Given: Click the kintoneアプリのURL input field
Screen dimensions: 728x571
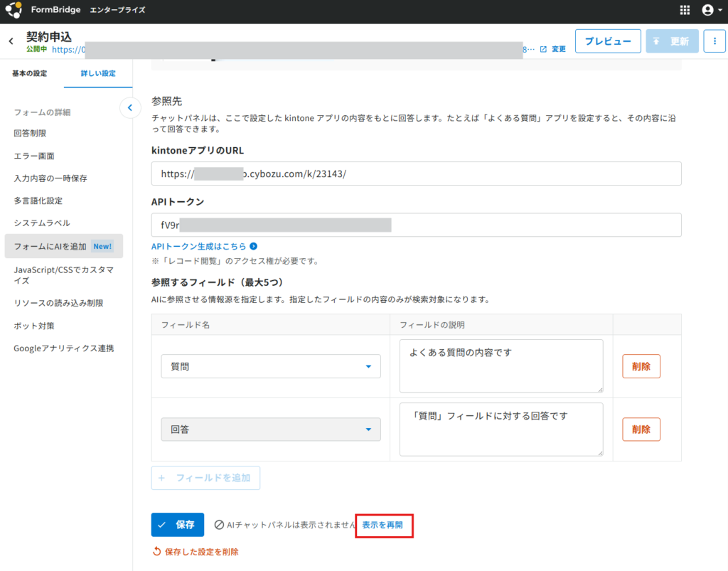Looking at the screenshot, I should click(x=416, y=174).
